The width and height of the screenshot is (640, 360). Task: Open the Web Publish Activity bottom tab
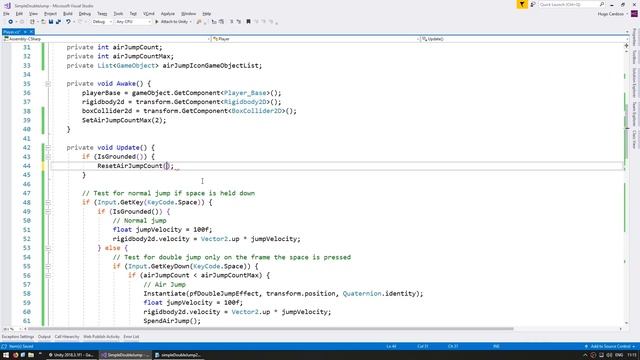coord(101,337)
